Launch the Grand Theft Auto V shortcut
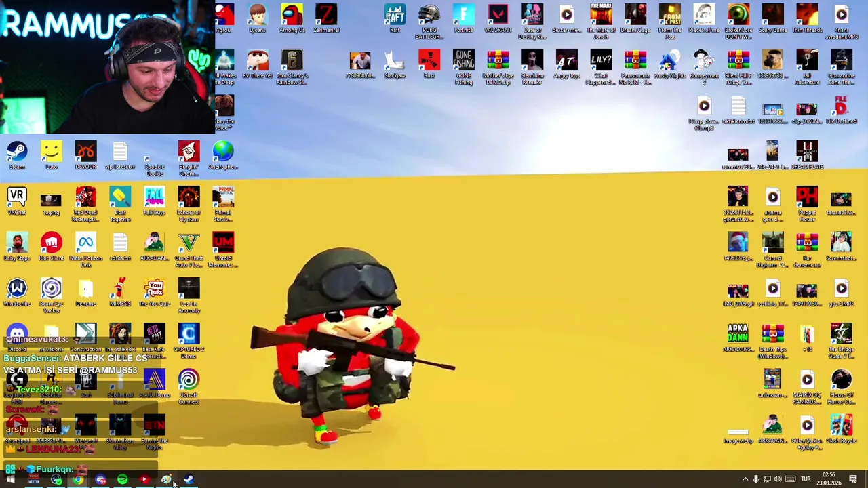The width and height of the screenshot is (868, 488). pos(189,250)
